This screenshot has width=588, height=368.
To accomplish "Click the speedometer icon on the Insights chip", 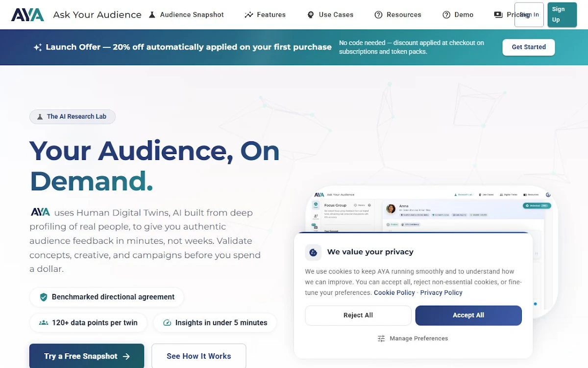I will (167, 323).
